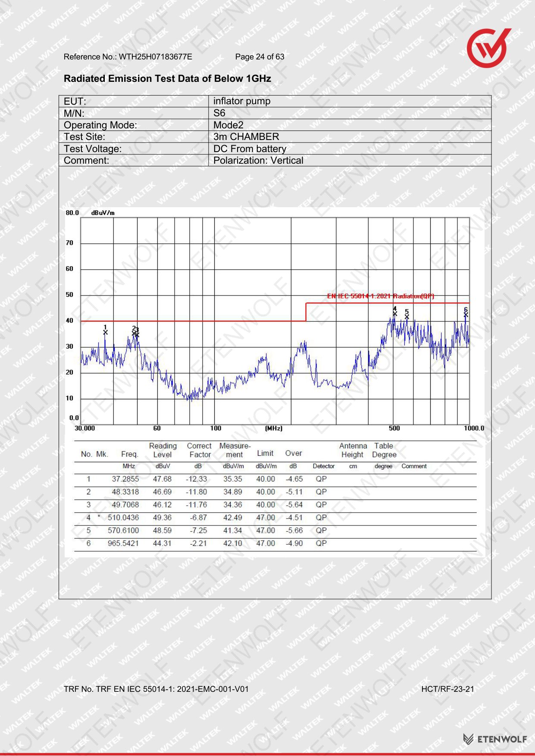The height and width of the screenshot is (756, 535).
Task: Click the 'Reading Level' column header
Action: 163,450
